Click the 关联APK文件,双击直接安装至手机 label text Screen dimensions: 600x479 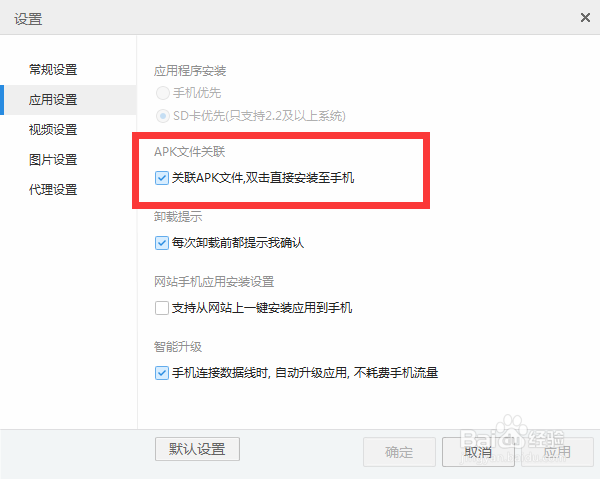click(263, 178)
